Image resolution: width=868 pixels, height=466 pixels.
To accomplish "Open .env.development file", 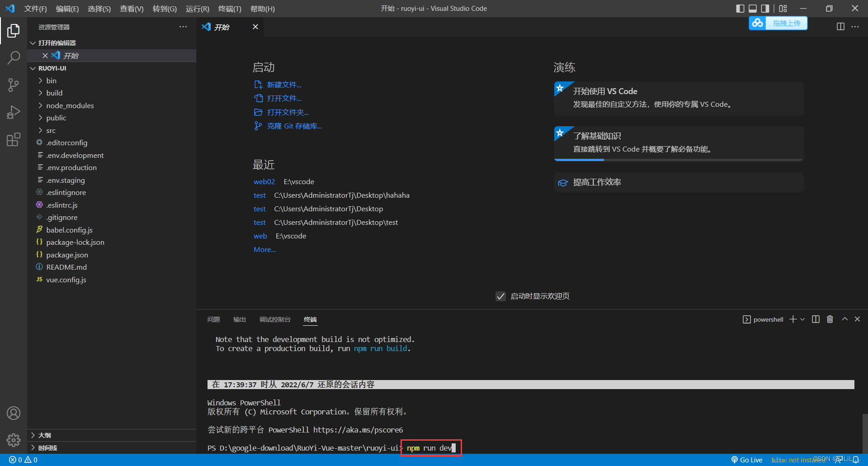I will 112,155.
